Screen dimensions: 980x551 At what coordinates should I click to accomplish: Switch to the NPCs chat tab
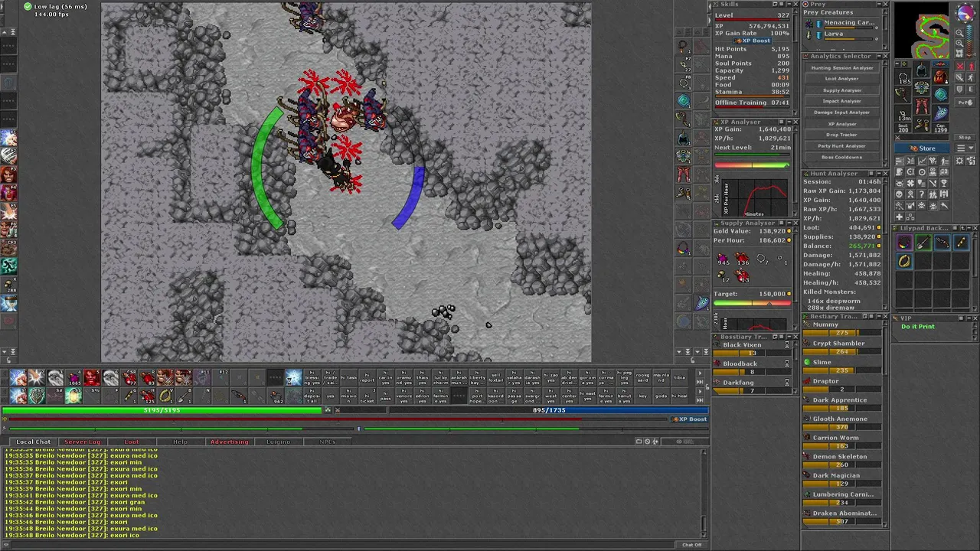click(x=327, y=442)
